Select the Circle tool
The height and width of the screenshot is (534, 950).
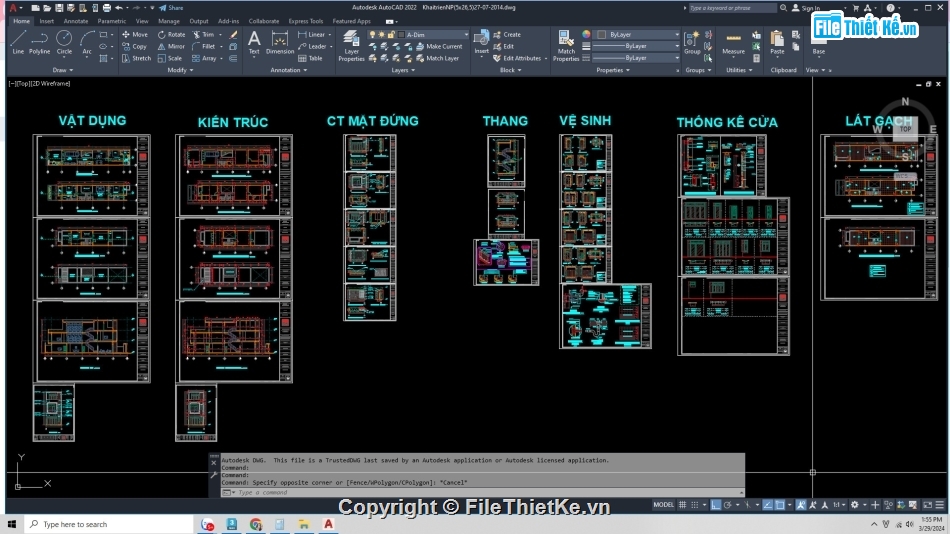[x=64, y=42]
